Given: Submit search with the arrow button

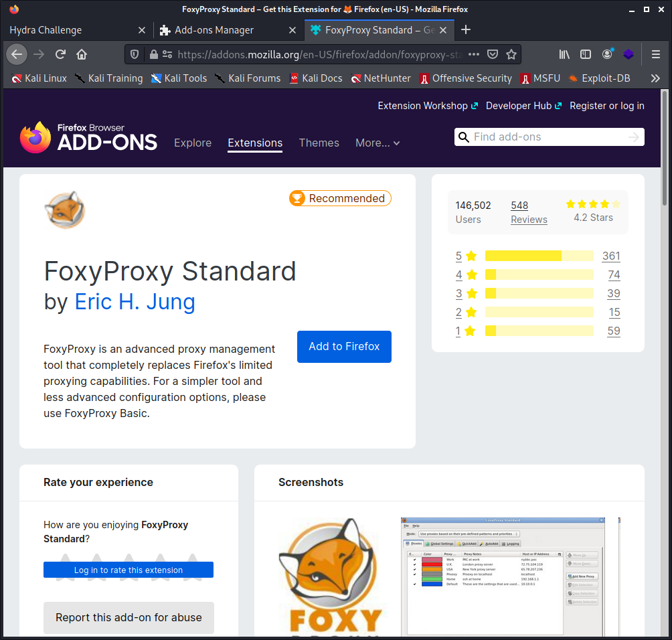Looking at the screenshot, I should coord(633,137).
